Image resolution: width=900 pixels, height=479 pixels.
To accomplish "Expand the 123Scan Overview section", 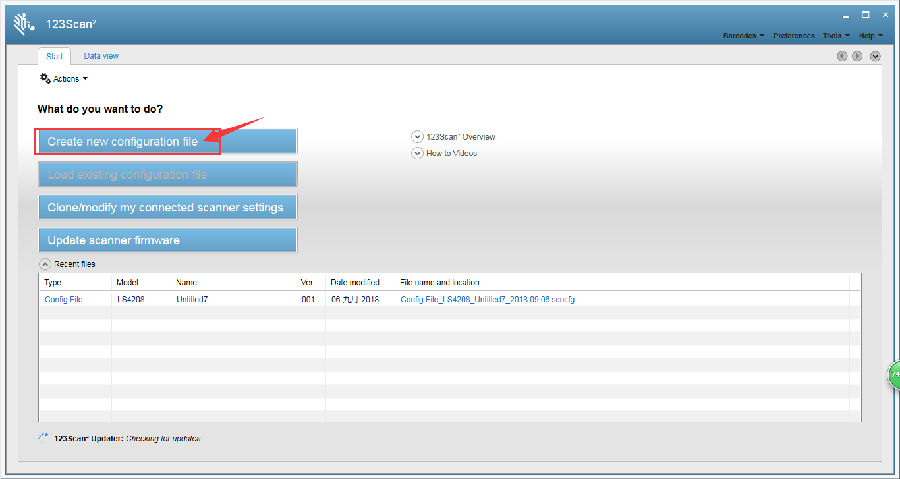I will pyautogui.click(x=417, y=137).
